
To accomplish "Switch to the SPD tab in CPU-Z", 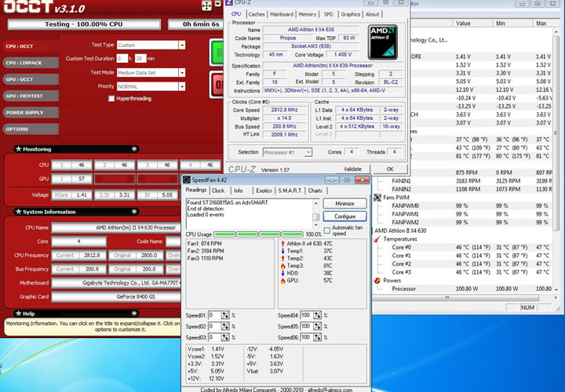I will pos(328,14).
